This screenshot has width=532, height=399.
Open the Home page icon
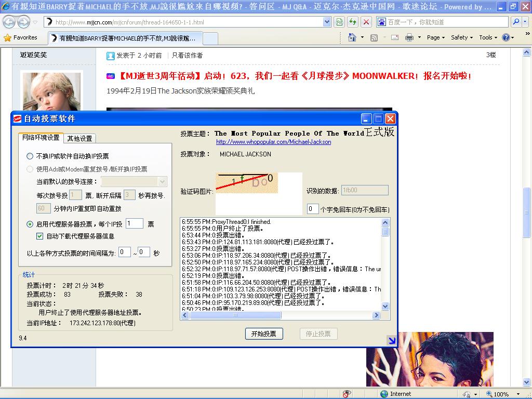(353, 37)
